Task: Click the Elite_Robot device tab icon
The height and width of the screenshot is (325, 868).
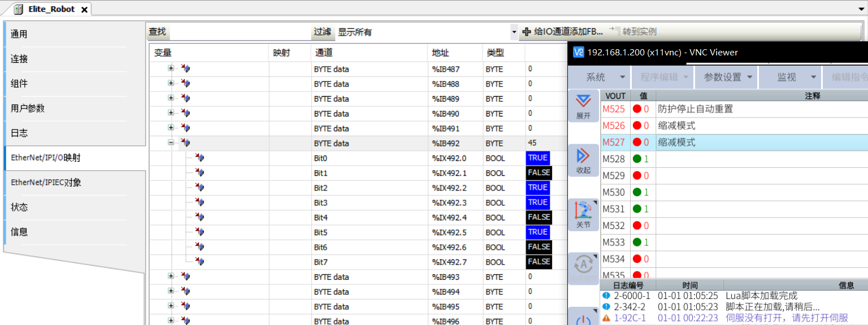Action: point(19,9)
